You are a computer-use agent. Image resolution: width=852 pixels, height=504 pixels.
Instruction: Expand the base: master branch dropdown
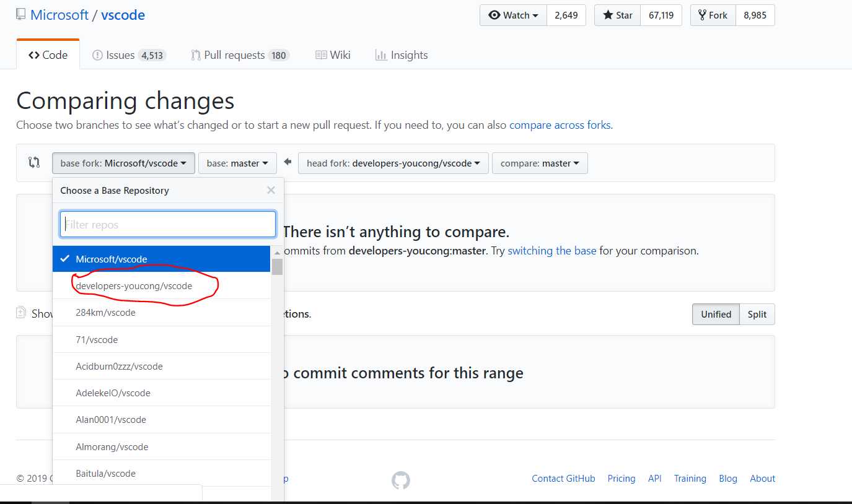click(x=237, y=163)
